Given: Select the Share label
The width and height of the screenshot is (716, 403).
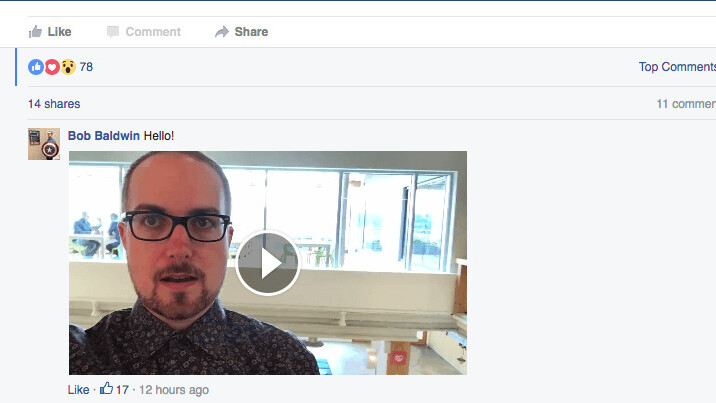Looking at the screenshot, I should click(x=251, y=31).
